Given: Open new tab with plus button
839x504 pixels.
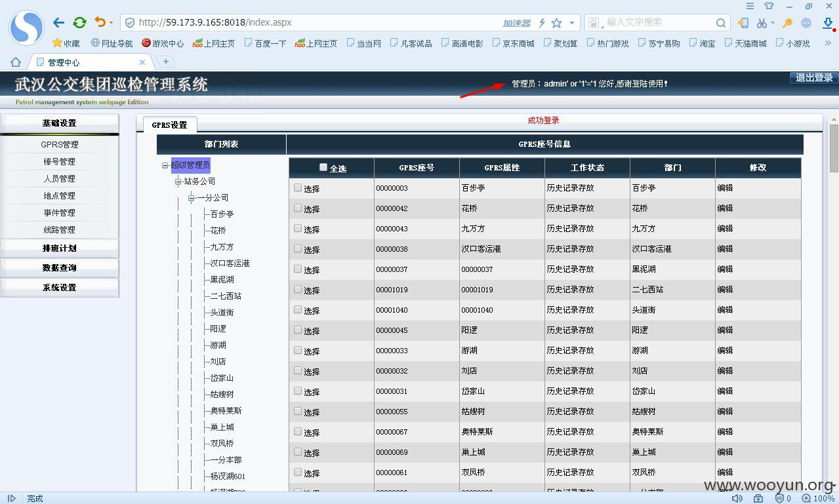Looking at the screenshot, I should tap(166, 62).
